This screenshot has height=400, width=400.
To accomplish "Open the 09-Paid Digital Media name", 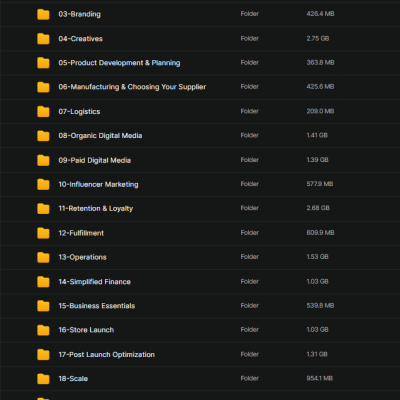I will [95, 160].
